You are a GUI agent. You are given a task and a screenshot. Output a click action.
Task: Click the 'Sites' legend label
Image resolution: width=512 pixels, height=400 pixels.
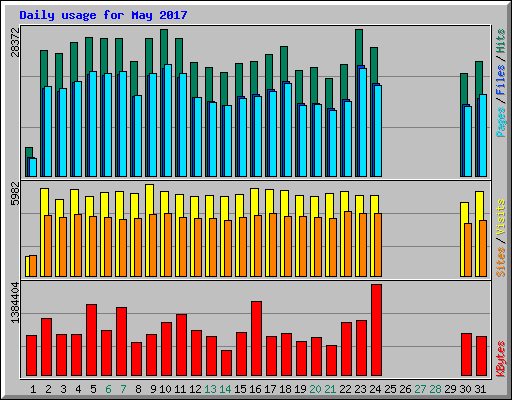click(501, 262)
